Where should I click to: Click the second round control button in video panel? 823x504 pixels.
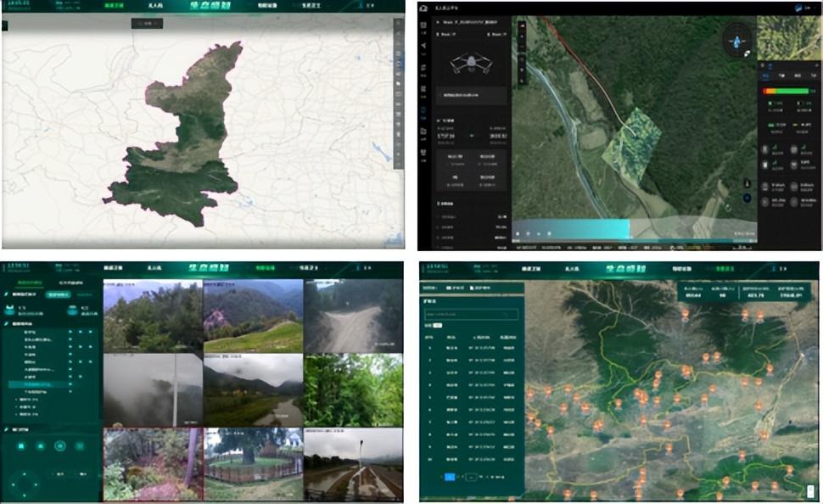tap(41, 445)
